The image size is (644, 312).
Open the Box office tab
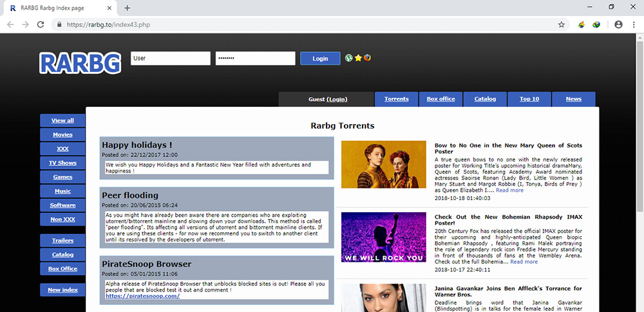(440, 99)
